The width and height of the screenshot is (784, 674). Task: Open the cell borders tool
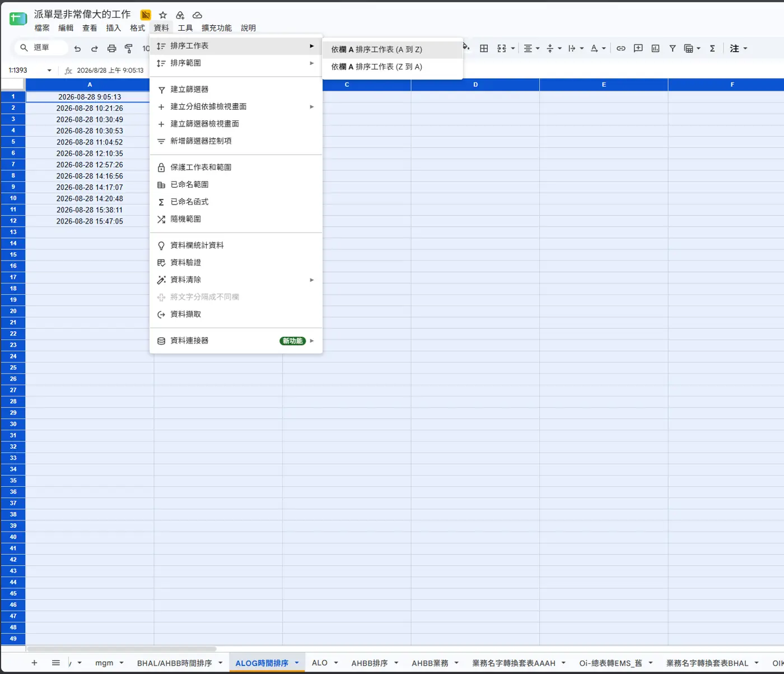coord(484,48)
